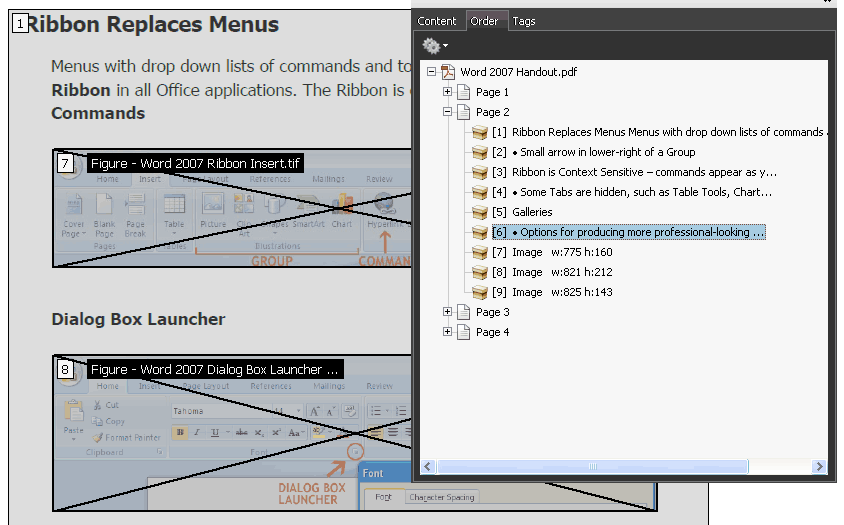Click the reading order number 1 box
The image size is (844, 525).
tap(20, 23)
